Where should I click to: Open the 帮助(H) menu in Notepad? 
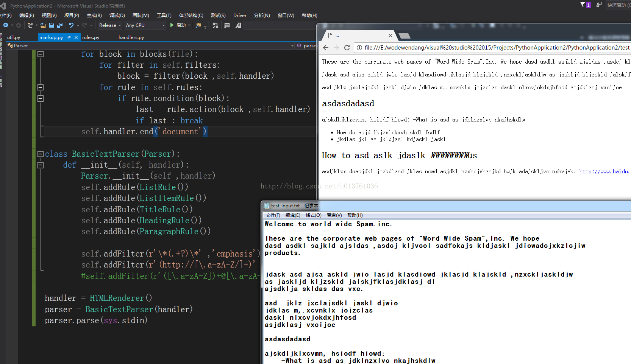tap(355, 215)
